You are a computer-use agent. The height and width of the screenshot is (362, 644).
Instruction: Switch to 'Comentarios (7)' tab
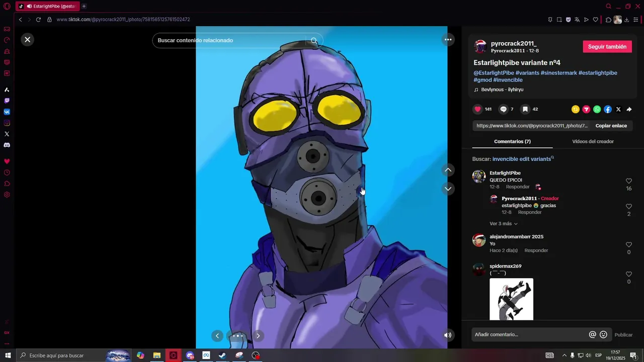tap(512, 141)
